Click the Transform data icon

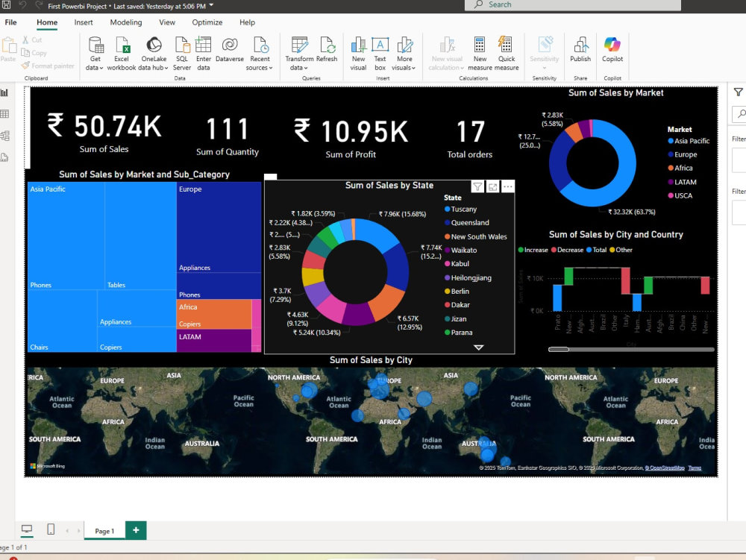pos(300,45)
